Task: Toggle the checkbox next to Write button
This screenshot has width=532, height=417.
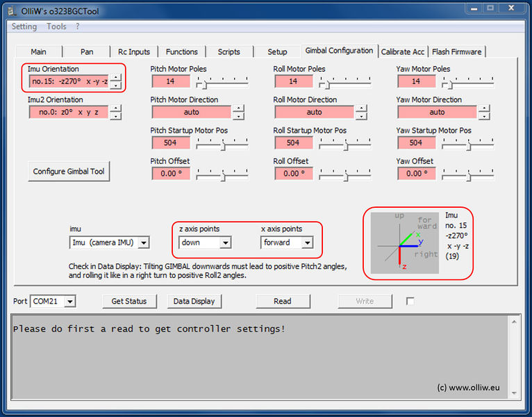Action: [410, 301]
